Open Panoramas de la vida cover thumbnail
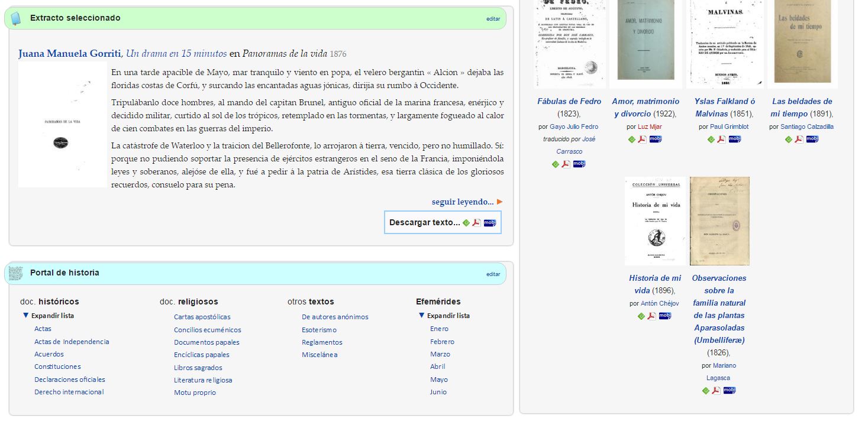This screenshot has height=428, width=868. tap(63, 125)
